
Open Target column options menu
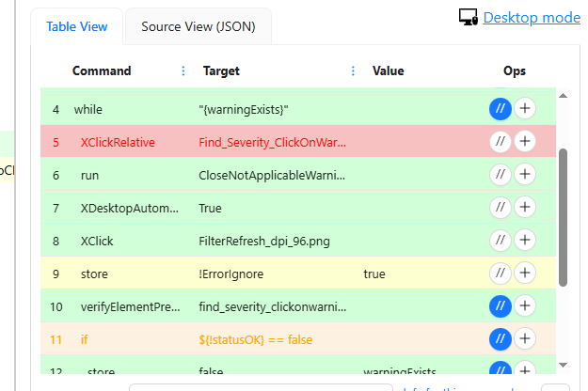click(x=353, y=70)
